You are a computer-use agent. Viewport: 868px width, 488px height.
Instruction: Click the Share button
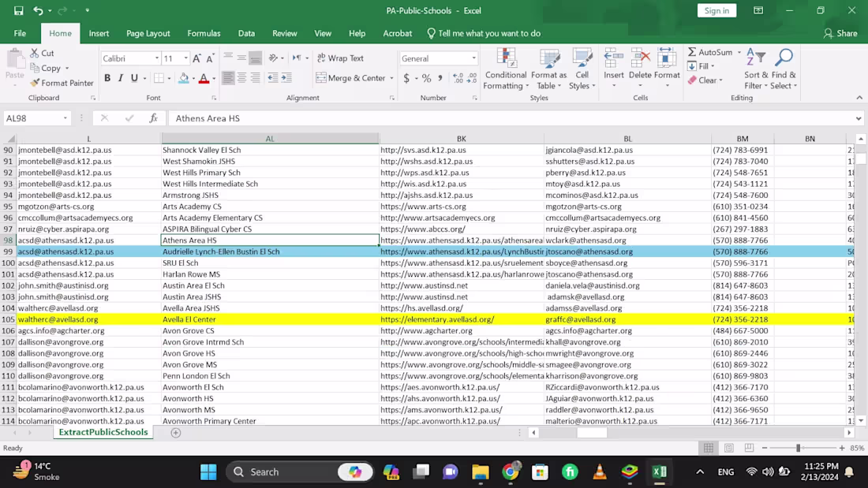[841, 33]
